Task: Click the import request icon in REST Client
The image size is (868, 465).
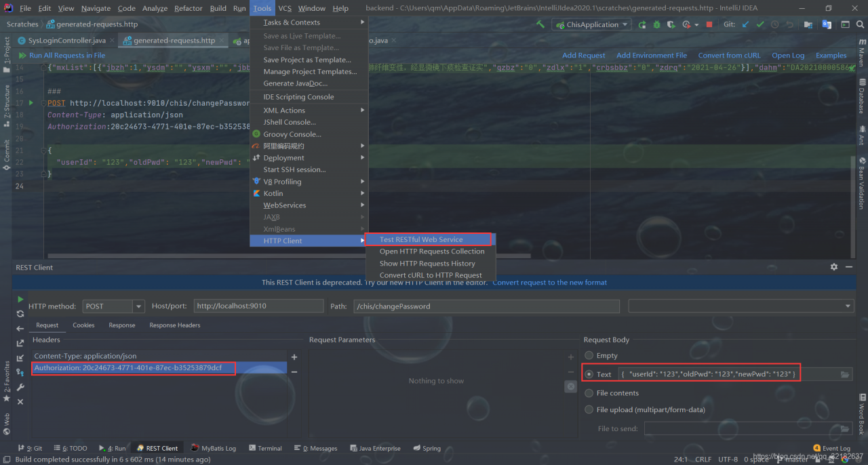Action: click(20, 358)
